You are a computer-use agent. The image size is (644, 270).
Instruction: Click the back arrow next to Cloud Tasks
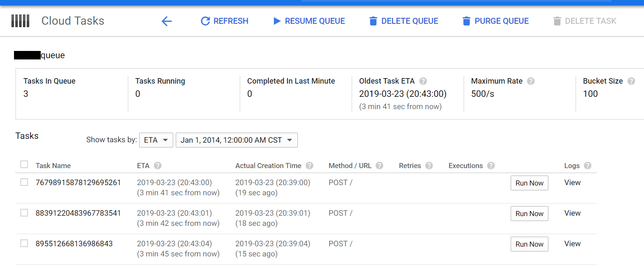pos(167,21)
